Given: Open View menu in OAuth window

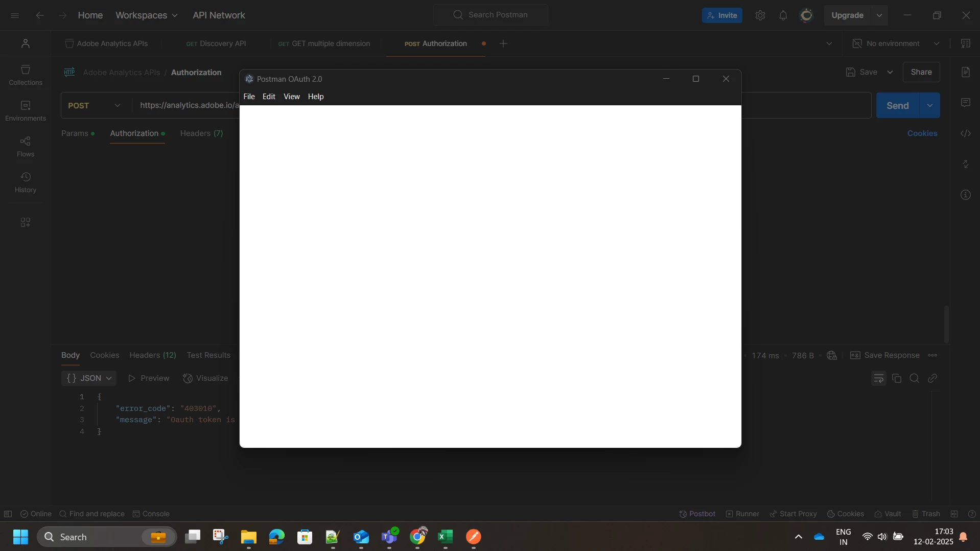Looking at the screenshot, I should (292, 97).
